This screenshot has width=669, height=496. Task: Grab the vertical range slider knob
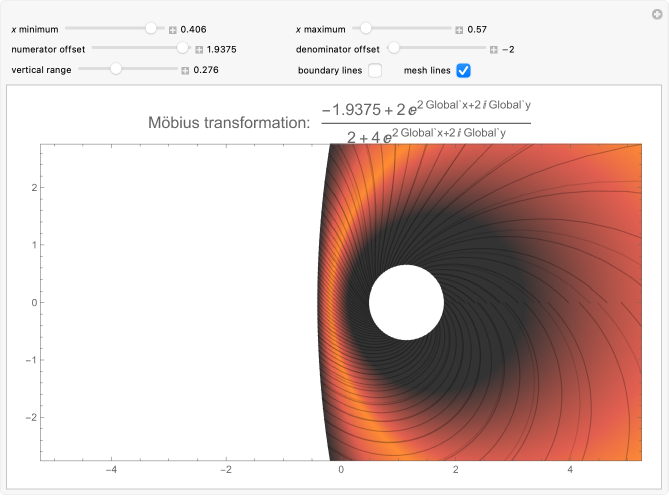coord(116,68)
